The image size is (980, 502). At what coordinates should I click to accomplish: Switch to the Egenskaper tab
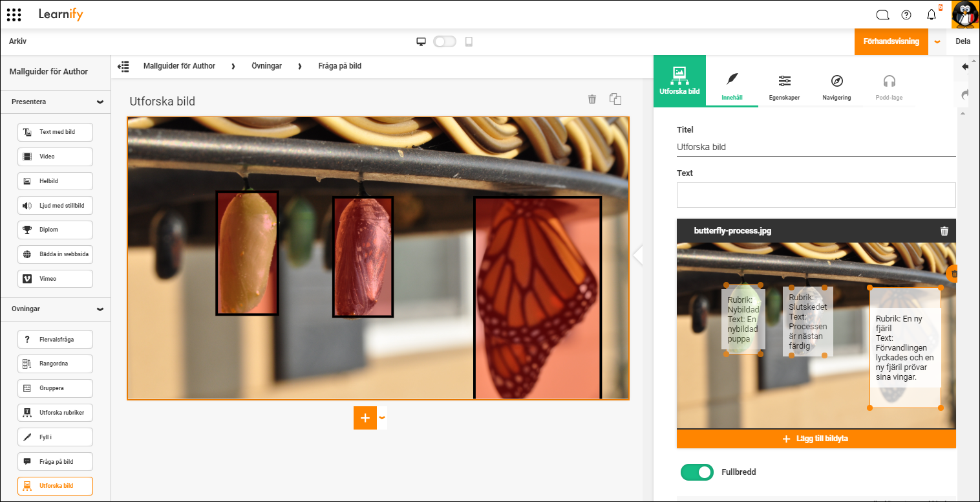785,87
